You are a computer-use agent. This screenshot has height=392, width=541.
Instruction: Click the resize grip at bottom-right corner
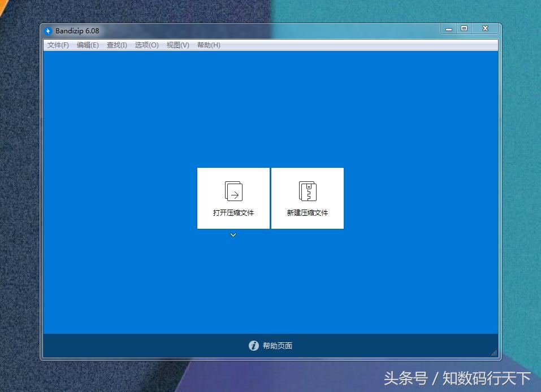tap(493, 353)
